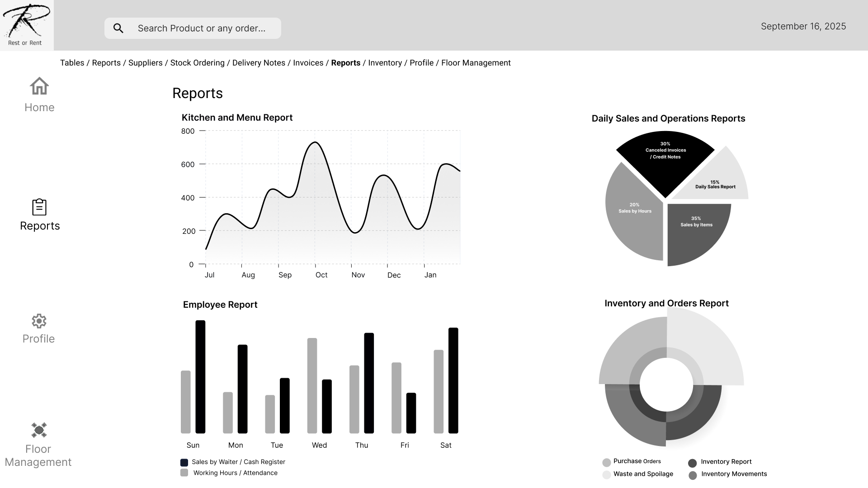Viewport: 868px width, 488px height.
Task: Open Inventory in the navigation bar
Action: click(x=385, y=63)
